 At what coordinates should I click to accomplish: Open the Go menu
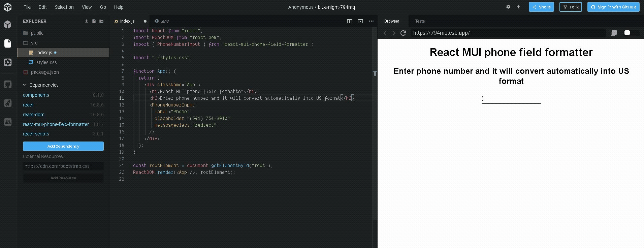click(103, 7)
